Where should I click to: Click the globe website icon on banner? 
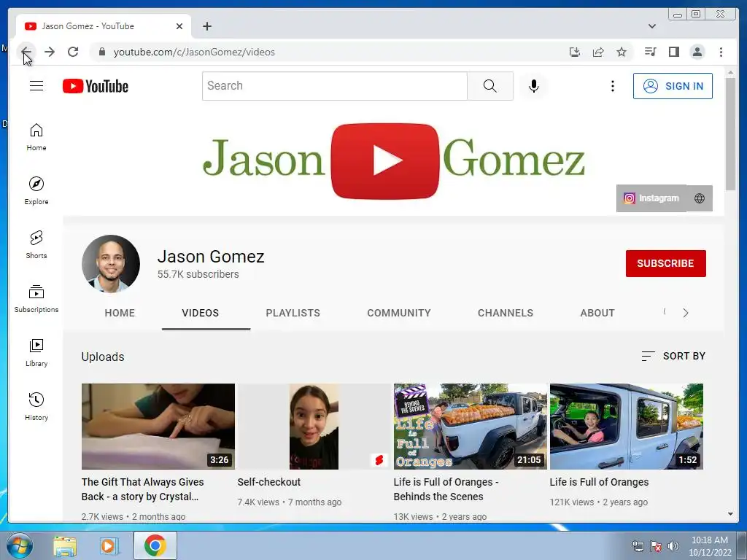click(x=699, y=198)
